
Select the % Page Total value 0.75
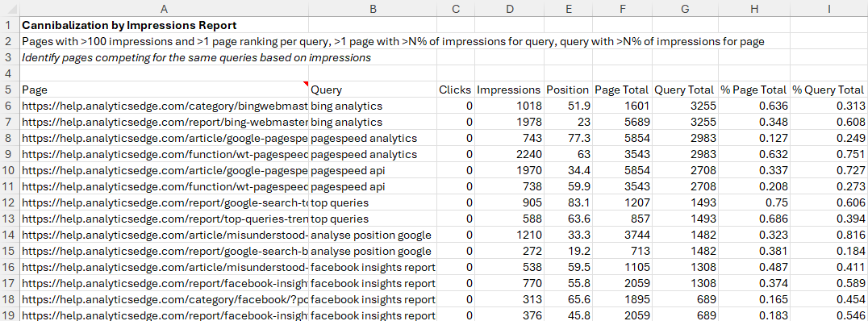coord(753,202)
